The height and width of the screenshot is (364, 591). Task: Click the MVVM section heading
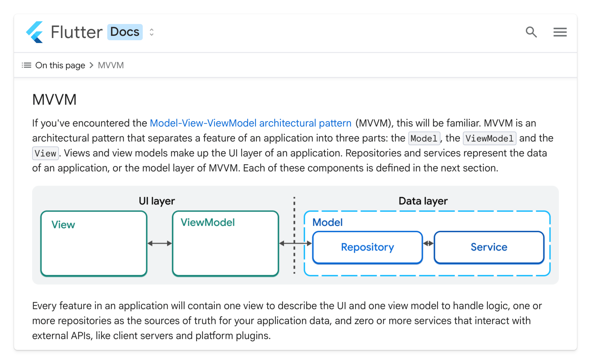[x=54, y=100]
